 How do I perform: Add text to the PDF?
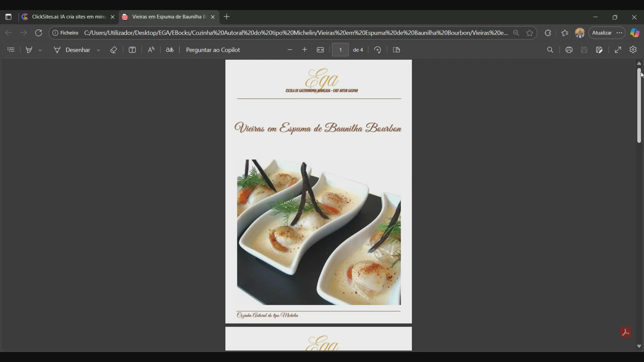coord(132,50)
